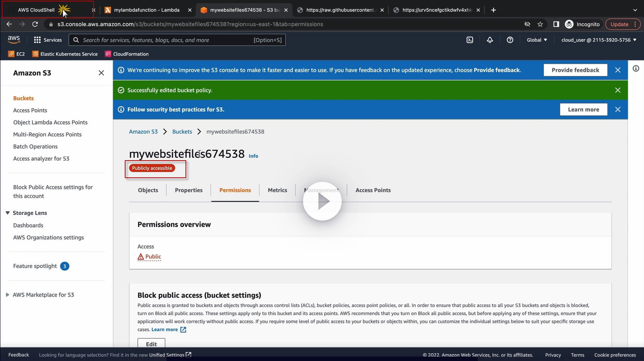
Task: Open the AWS CloudShell icon in the header
Action: (x=470, y=40)
